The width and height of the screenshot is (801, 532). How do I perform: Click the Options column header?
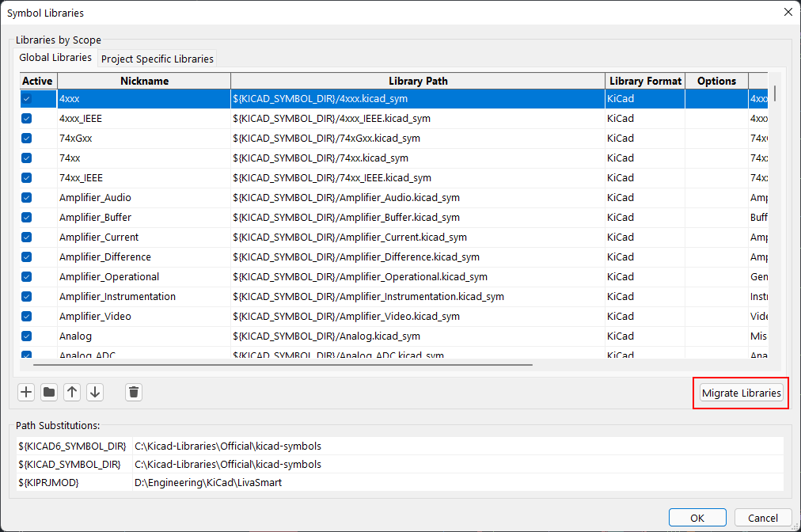(x=717, y=81)
